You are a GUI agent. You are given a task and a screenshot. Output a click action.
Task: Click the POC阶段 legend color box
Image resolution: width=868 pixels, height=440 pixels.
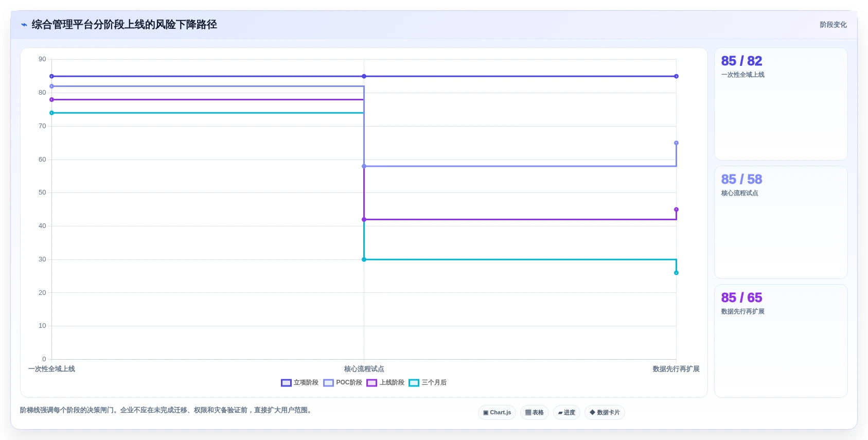click(328, 382)
